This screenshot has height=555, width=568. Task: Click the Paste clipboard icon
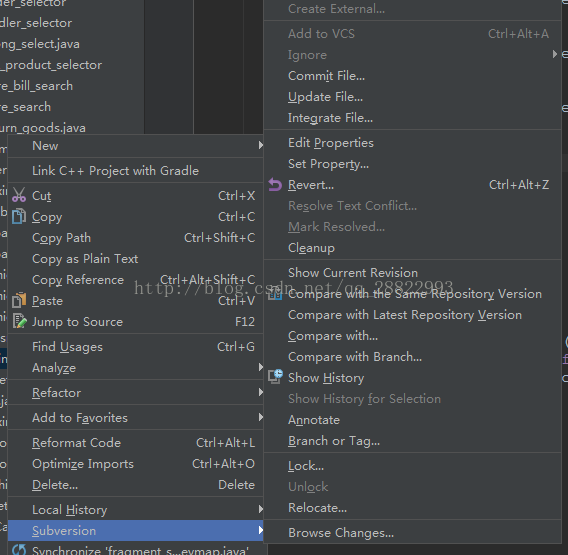(x=19, y=300)
